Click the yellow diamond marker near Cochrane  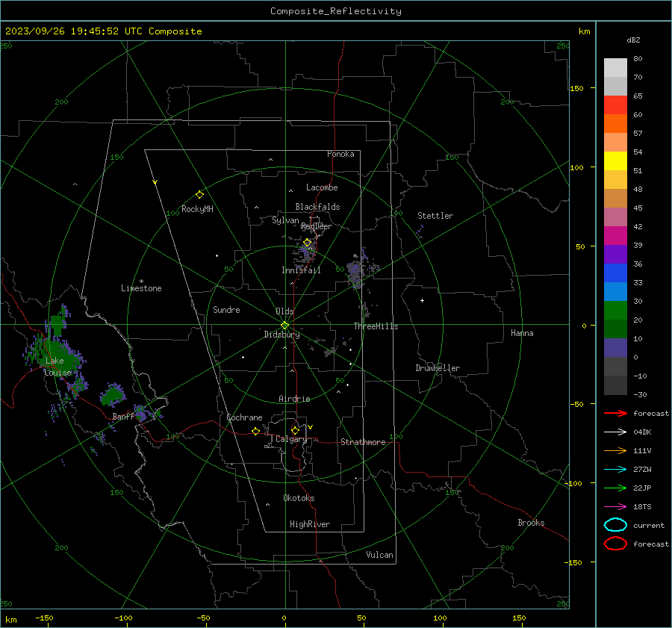[256, 431]
